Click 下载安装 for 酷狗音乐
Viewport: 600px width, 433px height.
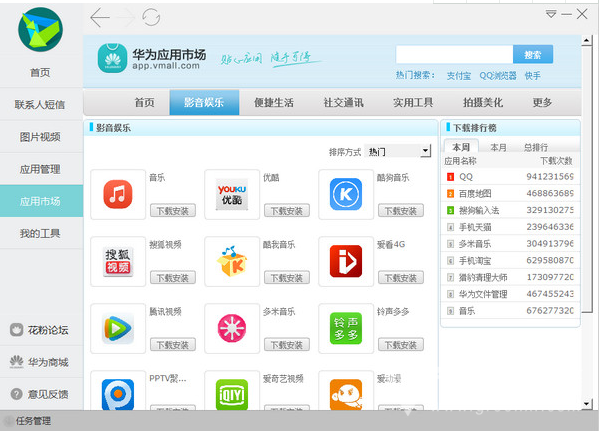401,210
